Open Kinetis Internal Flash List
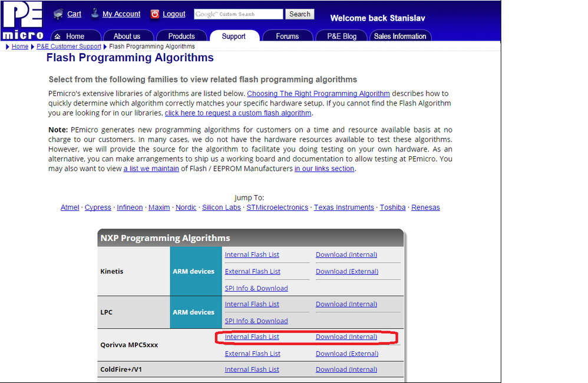Screen dimensions: 588x383 pyautogui.click(x=252, y=255)
